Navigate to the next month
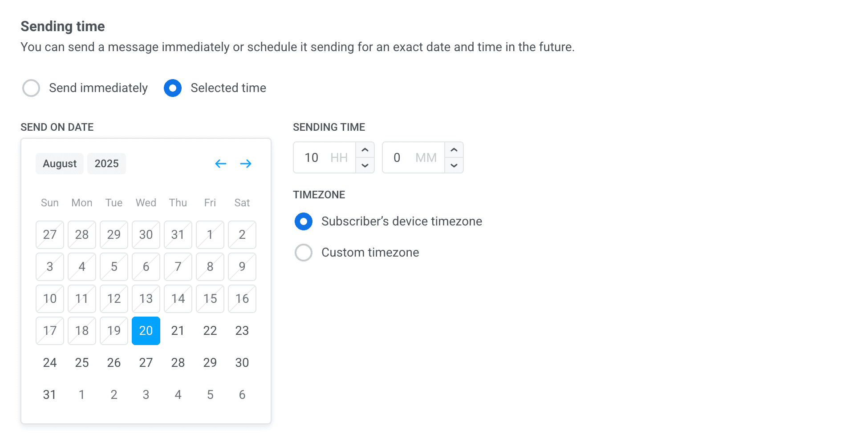The width and height of the screenshot is (868, 442). 246,164
